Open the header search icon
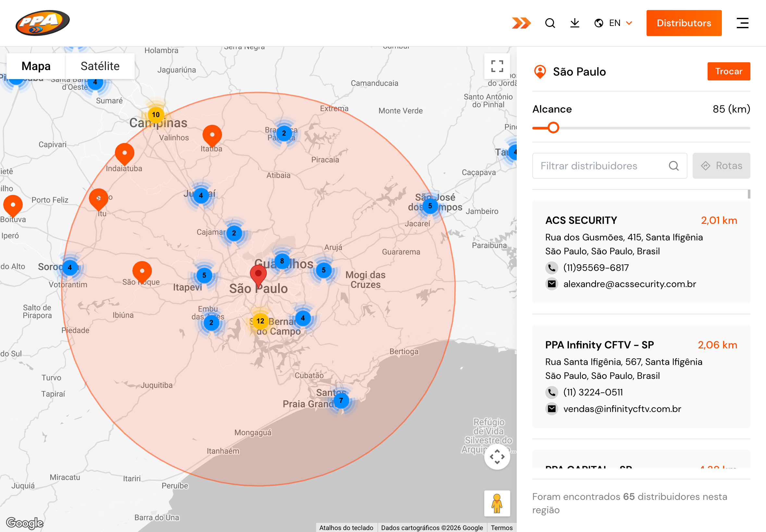The image size is (766, 532). point(550,23)
